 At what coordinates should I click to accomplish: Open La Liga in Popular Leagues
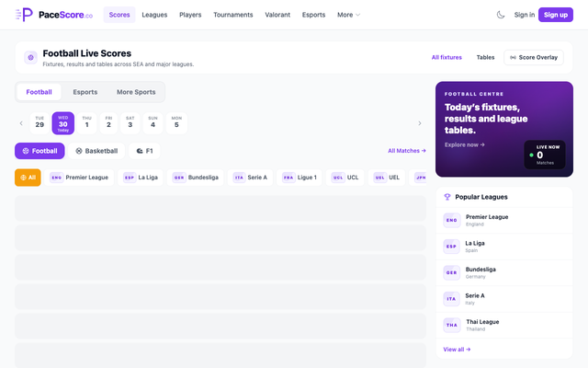click(x=504, y=247)
